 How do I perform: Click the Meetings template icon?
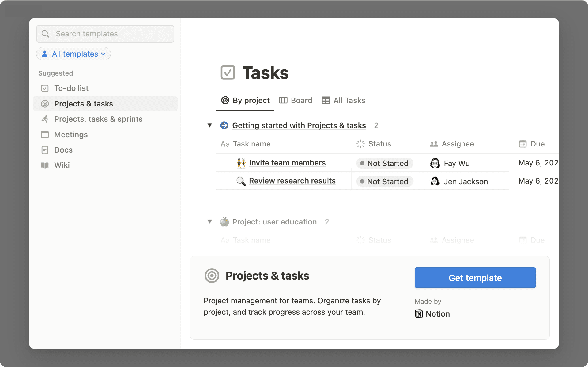tap(45, 134)
